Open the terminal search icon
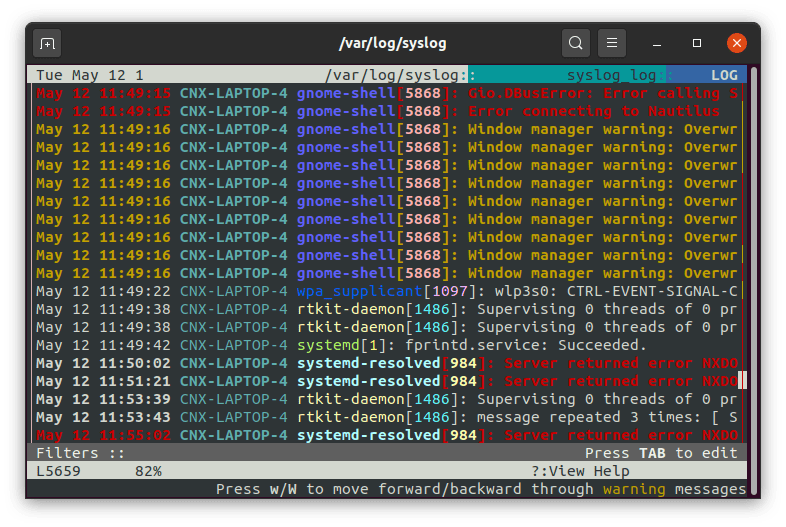786x527 pixels. pos(575,43)
